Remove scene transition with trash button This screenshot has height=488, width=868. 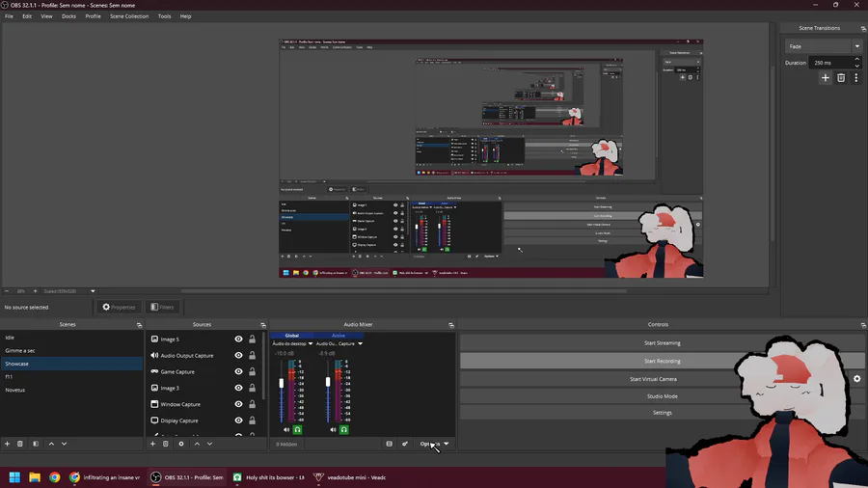coord(841,78)
